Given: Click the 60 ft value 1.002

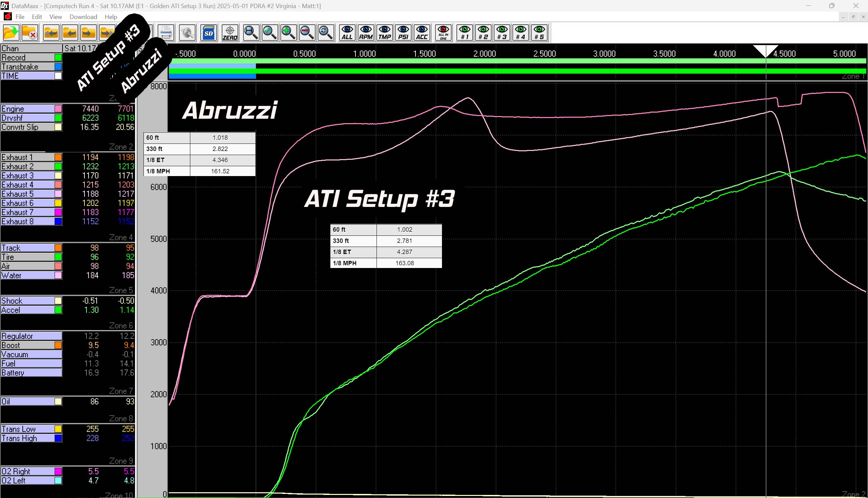Looking at the screenshot, I should tap(405, 230).
